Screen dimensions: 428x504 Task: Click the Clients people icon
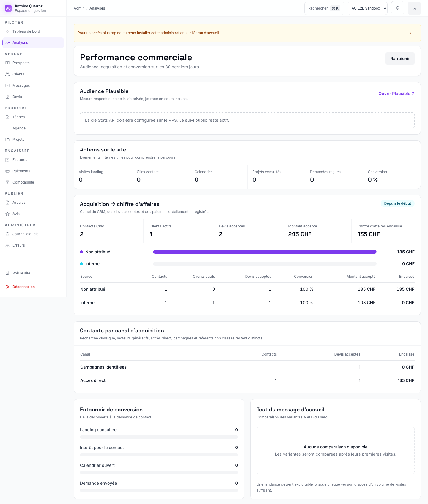coord(7,74)
